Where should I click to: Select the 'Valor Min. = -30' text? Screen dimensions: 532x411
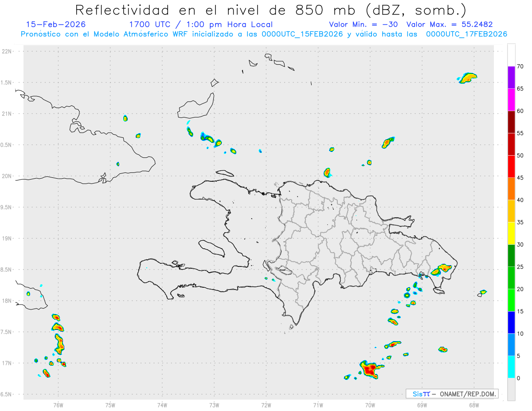tap(364, 24)
